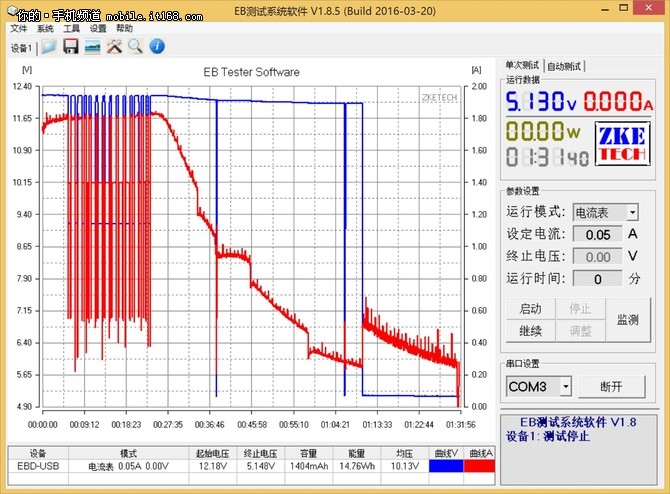Click the blue 曲线V color swatch
670x494 pixels.
(446, 466)
